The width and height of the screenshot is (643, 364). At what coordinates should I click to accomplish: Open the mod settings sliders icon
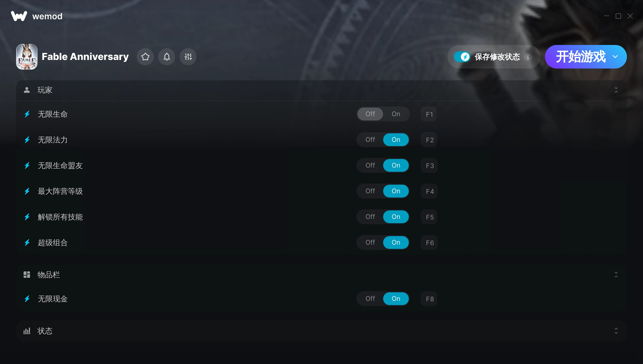tap(188, 57)
